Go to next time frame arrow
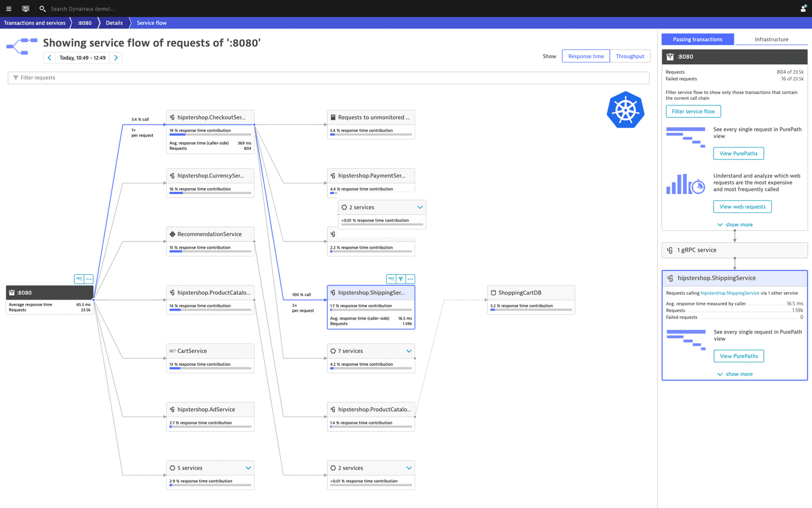Image resolution: width=812 pixels, height=508 pixels. 116,58
